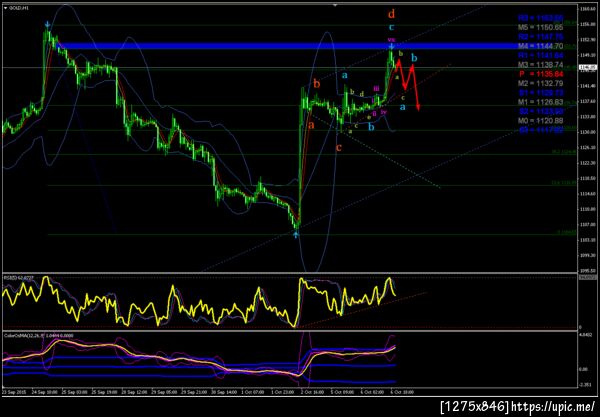Click the '24 Sep 10:00' time axis label
Image resolution: width=600 pixels, height=417 pixels.
(44, 392)
